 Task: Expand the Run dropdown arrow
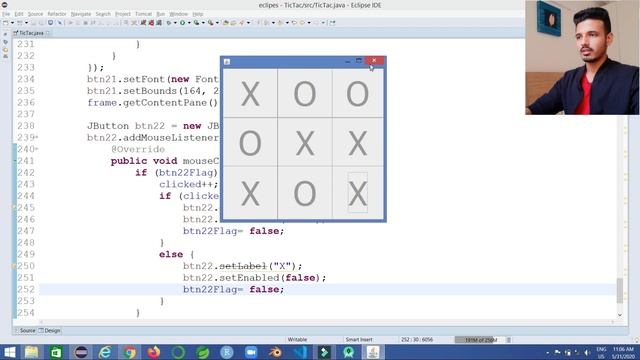pos(189,23)
